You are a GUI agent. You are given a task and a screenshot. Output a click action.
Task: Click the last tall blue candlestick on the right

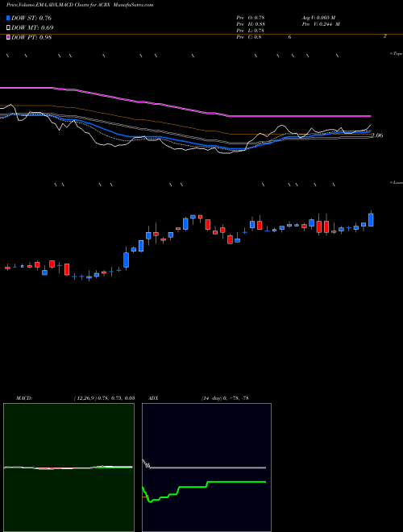pos(371,219)
